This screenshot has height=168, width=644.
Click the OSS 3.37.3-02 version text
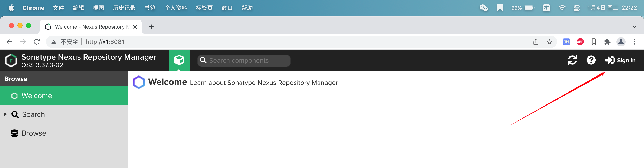click(x=42, y=65)
